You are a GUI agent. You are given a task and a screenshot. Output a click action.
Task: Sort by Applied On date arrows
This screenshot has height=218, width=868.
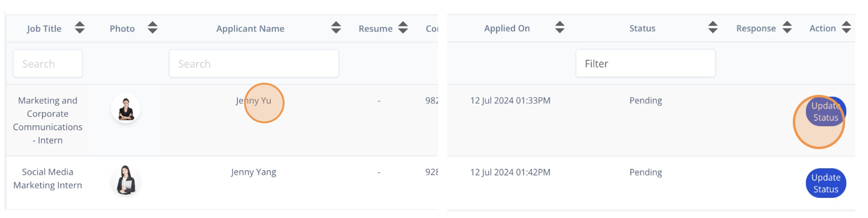click(560, 28)
